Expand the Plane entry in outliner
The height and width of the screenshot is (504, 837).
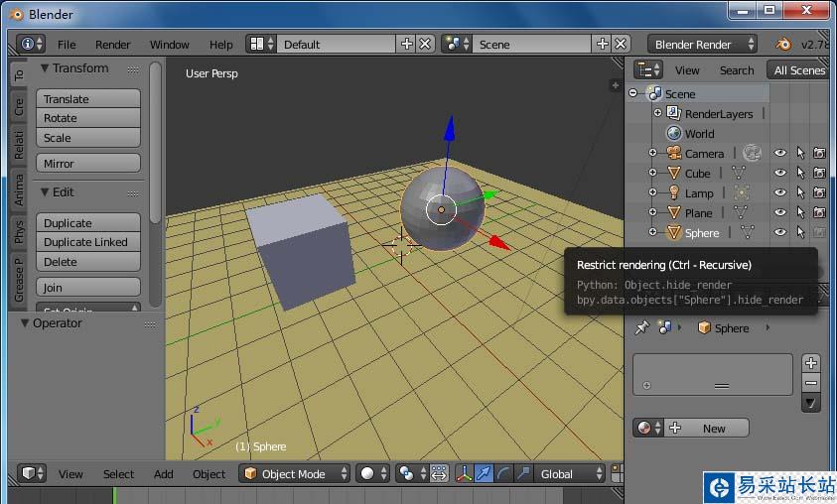point(652,211)
